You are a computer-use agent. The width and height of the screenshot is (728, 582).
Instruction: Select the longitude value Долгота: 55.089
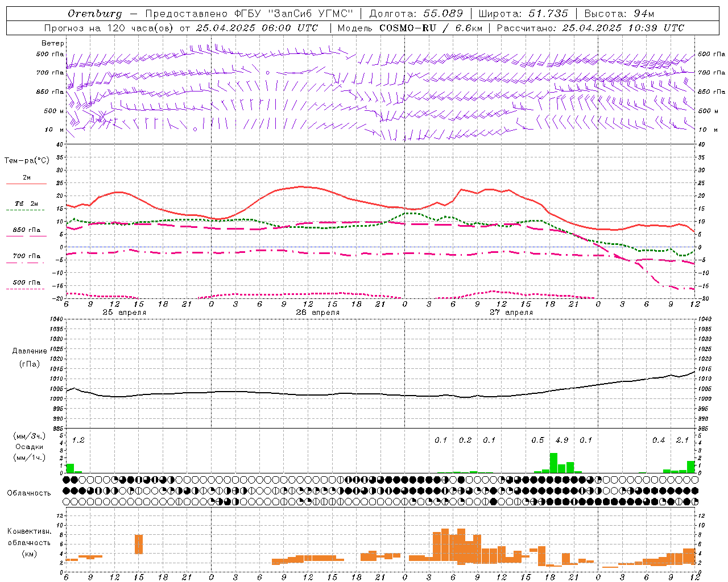tap(416, 14)
